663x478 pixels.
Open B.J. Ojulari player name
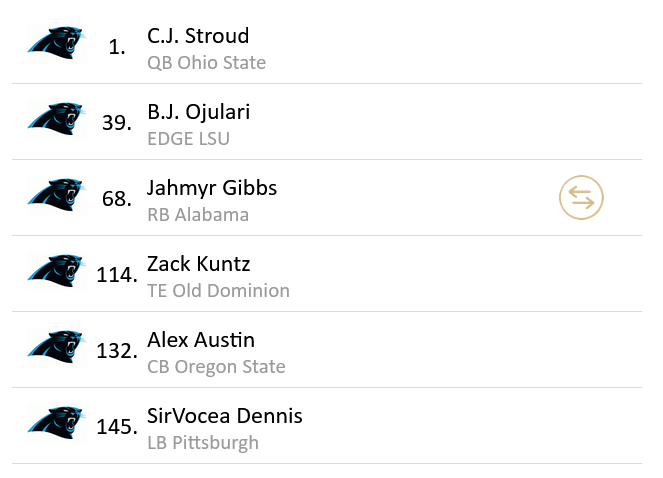pos(198,112)
